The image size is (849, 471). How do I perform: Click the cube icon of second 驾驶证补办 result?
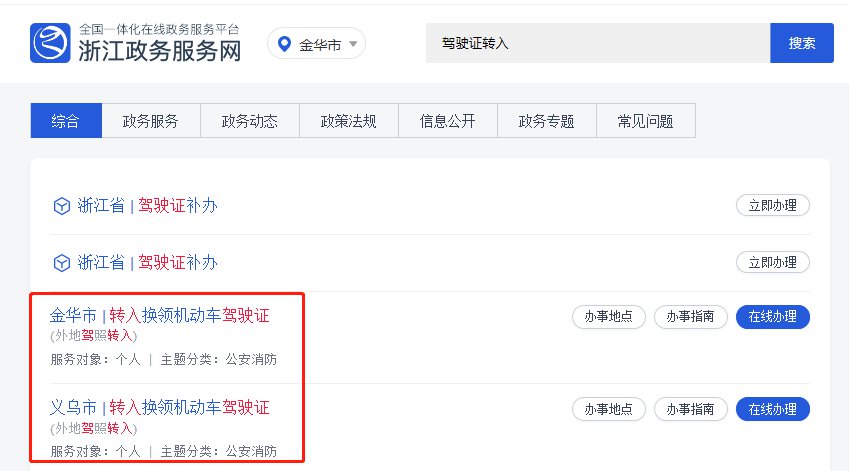(62, 263)
